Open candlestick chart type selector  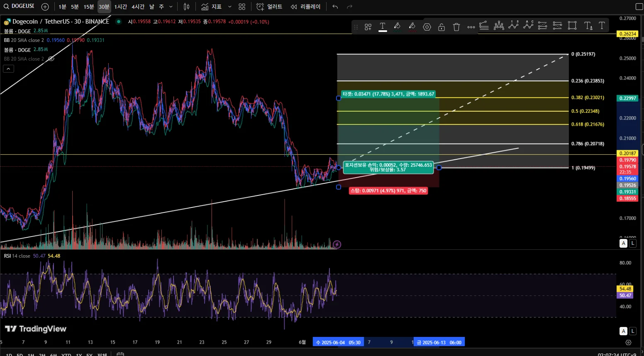pyautogui.click(x=187, y=7)
